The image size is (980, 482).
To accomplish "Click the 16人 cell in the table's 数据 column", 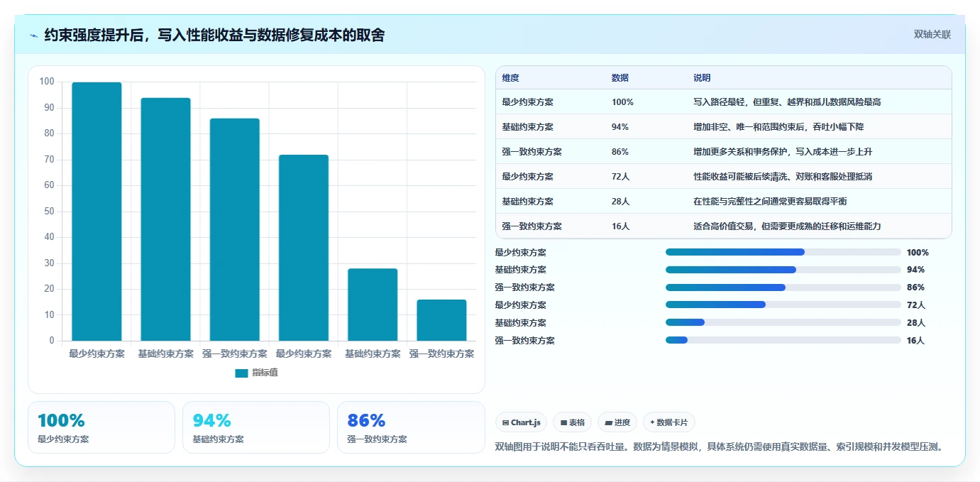I will coord(620,226).
